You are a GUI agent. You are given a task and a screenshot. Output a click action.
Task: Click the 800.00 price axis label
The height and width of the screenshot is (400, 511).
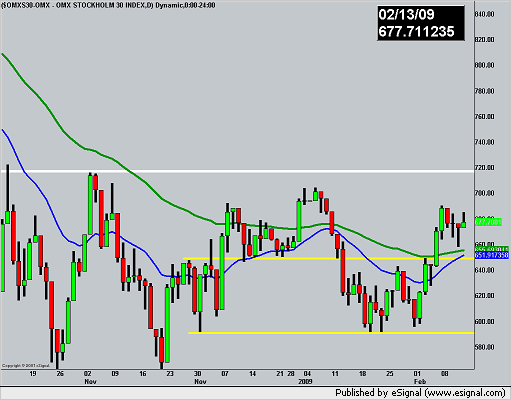click(x=484, y=65)
